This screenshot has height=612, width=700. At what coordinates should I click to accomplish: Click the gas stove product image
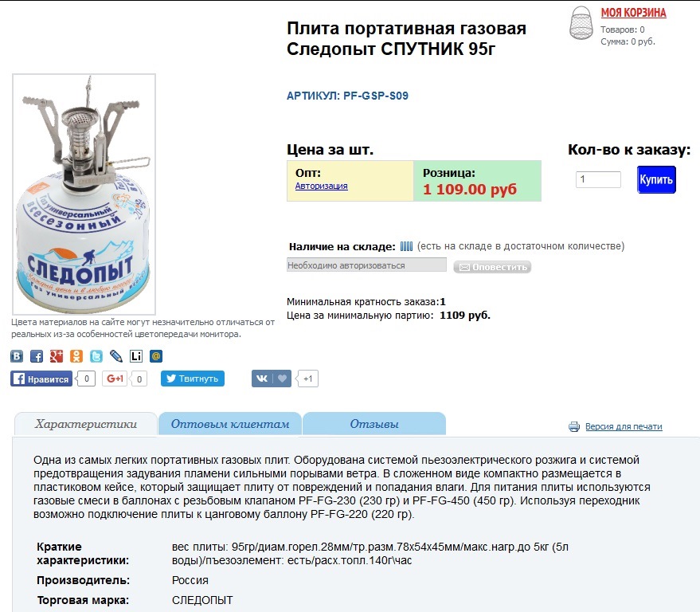click(84, 194)
